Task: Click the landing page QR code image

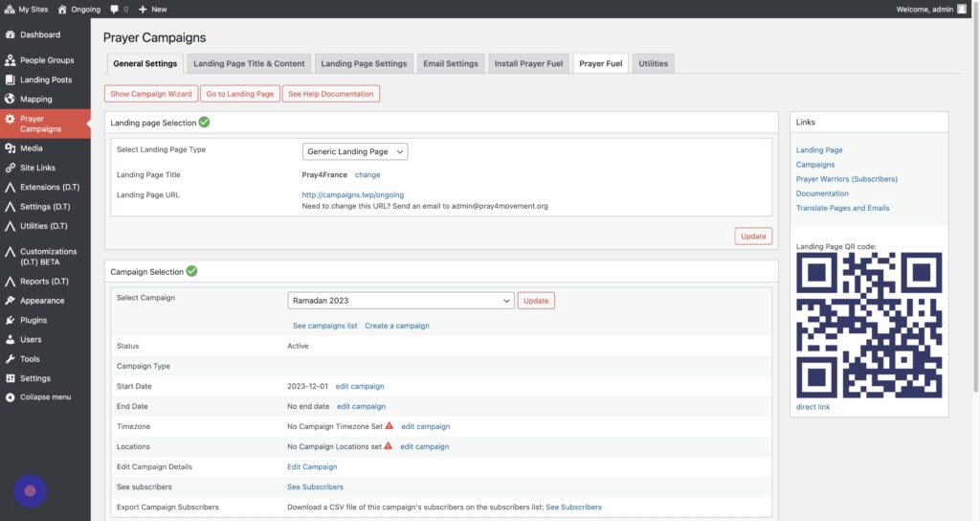Action: (x=869, y=326)
